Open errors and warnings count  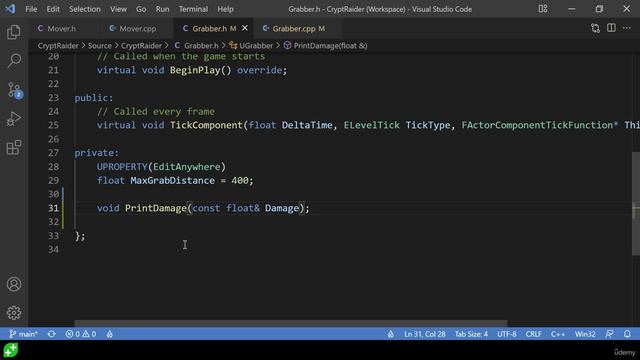[81, 334]
